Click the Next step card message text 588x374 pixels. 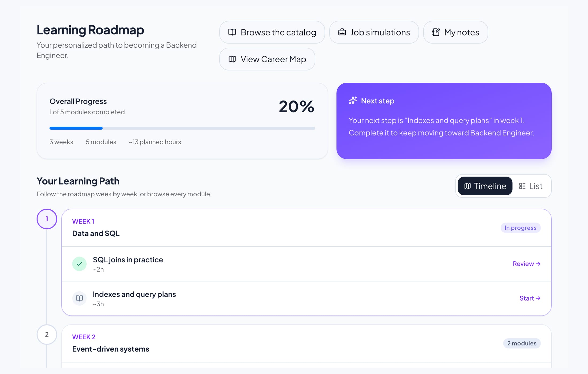pyautogui.click(x=441, y=126)
